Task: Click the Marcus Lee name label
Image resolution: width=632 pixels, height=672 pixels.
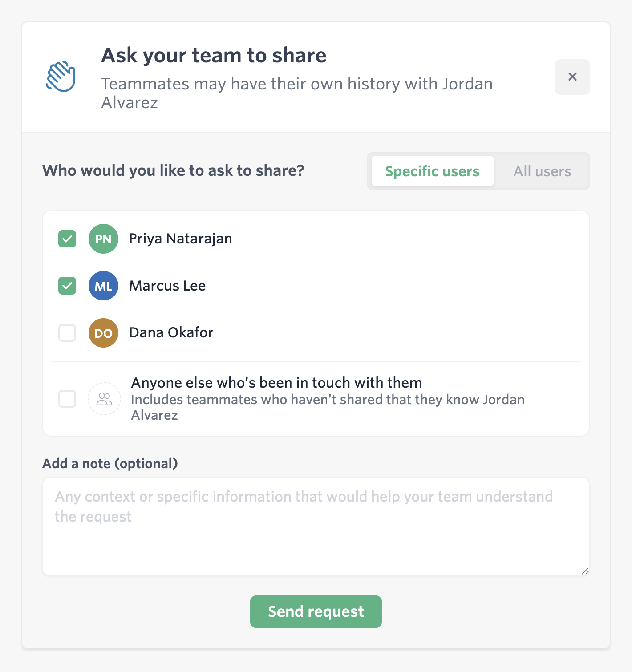Action: pos(167,286)
